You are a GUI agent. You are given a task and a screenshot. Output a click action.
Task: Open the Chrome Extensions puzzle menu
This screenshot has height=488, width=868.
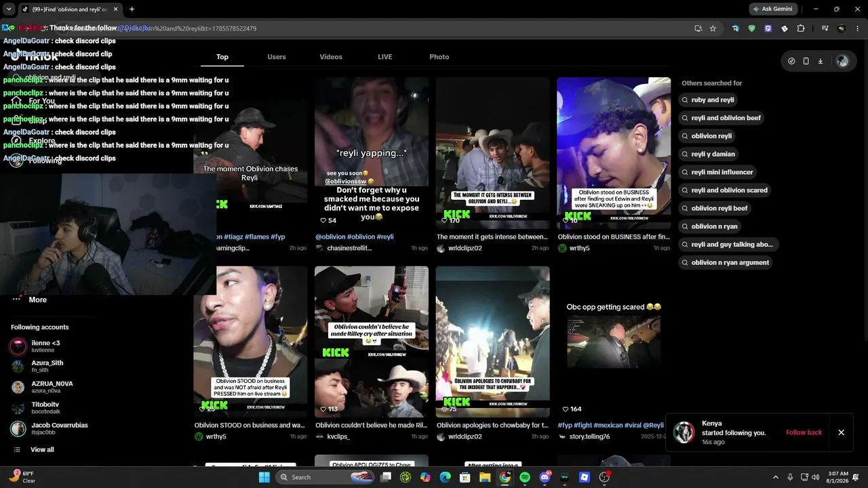coord(801,28)
